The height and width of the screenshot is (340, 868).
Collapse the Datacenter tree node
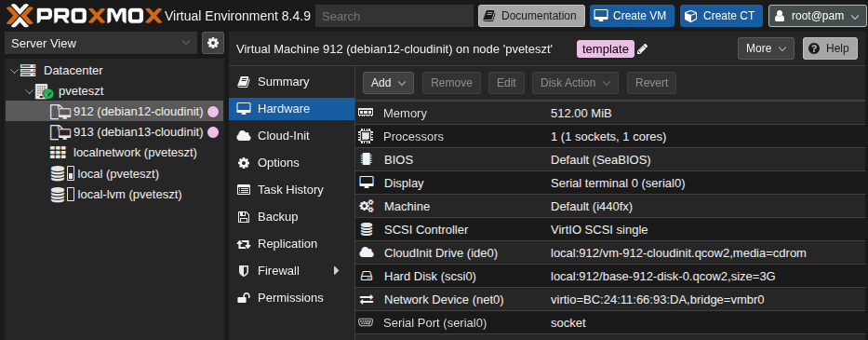click(13, 71)
